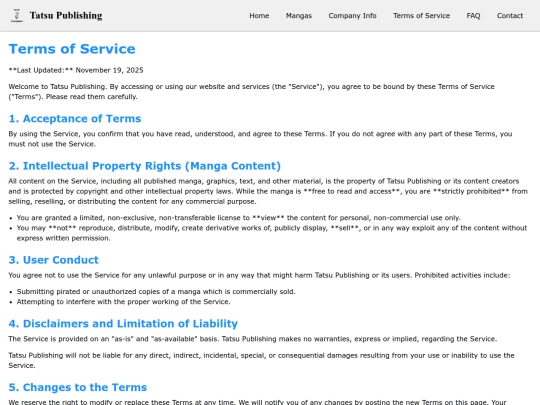
Task: Click the Tatsu Publishing site title
Action: click(66, 15)
